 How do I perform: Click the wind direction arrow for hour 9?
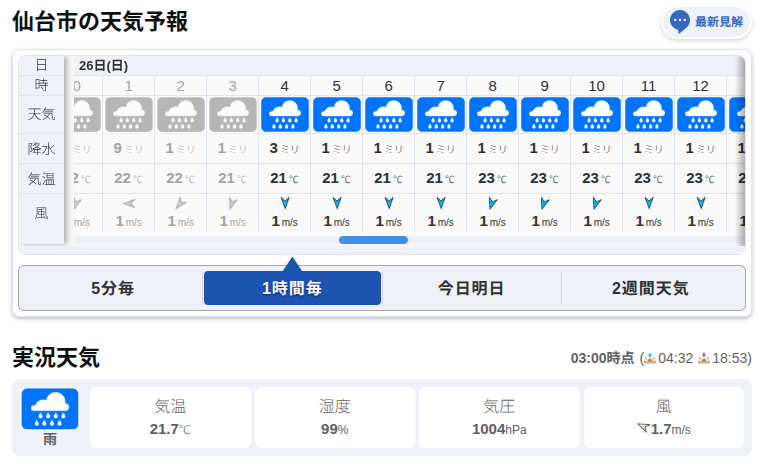tap(545, 203)
